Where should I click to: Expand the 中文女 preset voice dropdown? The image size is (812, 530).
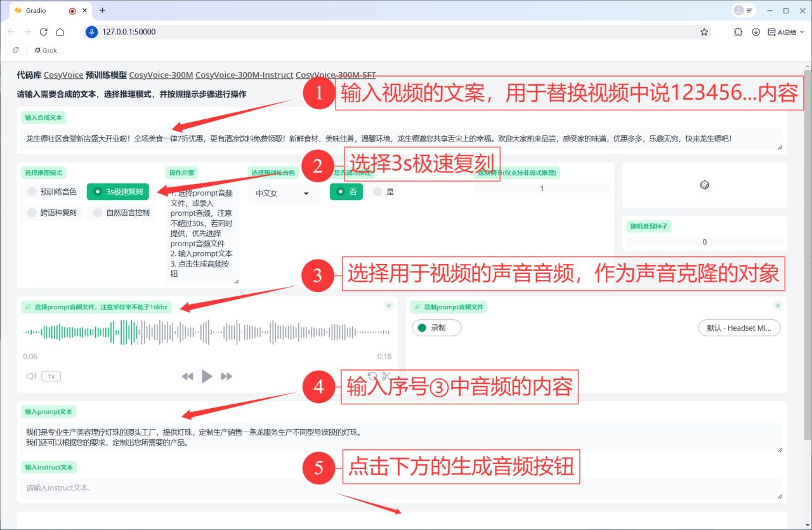point(284,193)
